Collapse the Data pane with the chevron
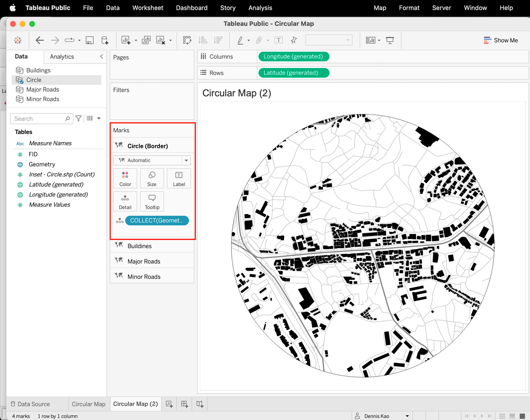Image resolution: width=530 pixels, height=420 pixels. coord(102,57)
